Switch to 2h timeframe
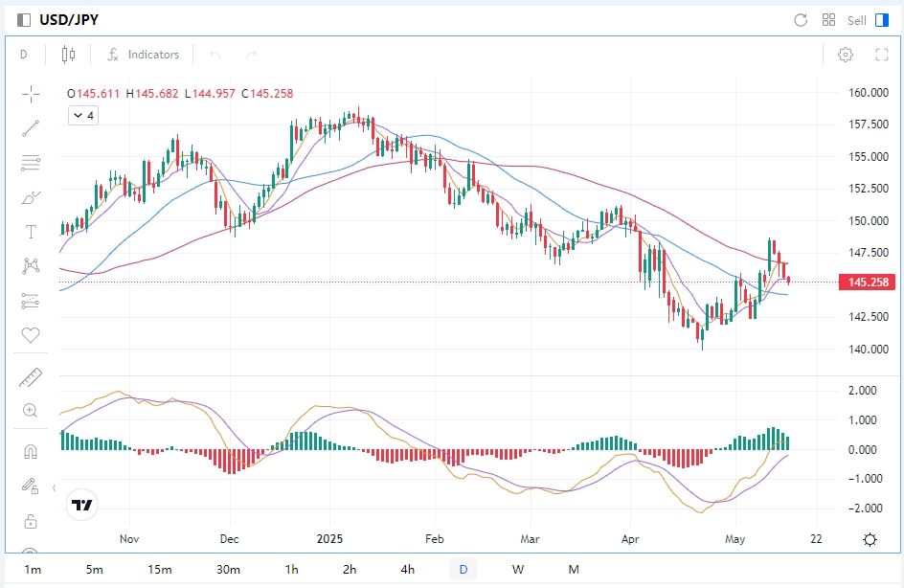Viewport: 904px width, 588px height. point(350,570)
